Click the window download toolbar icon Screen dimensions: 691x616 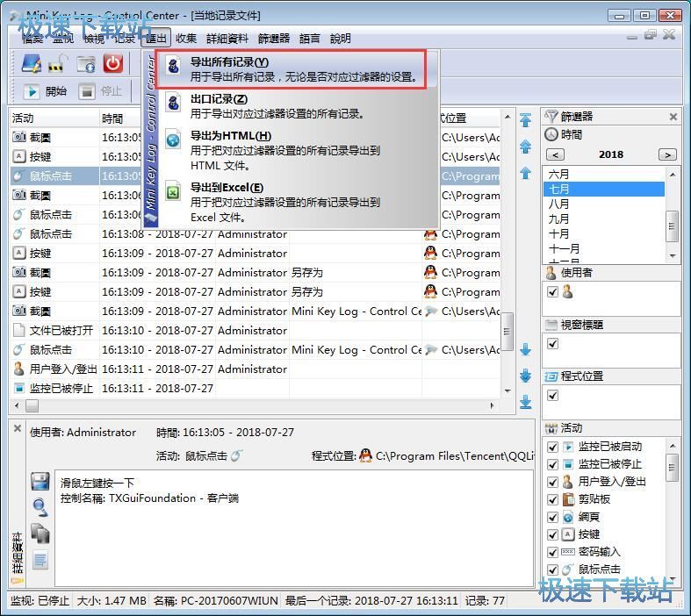point(86,64)
